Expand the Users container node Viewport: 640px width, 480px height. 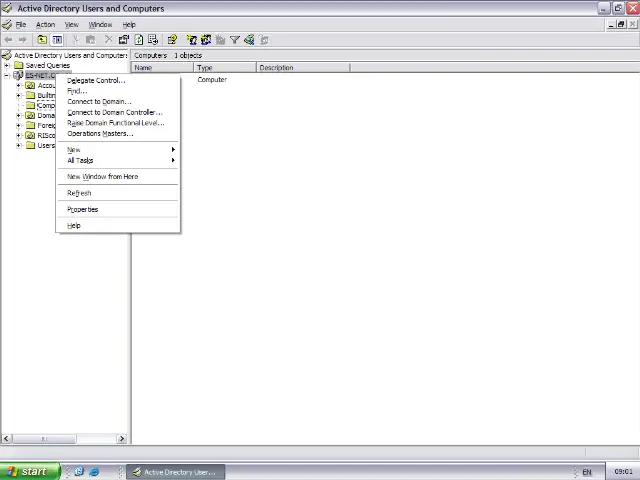click(18, 145)
